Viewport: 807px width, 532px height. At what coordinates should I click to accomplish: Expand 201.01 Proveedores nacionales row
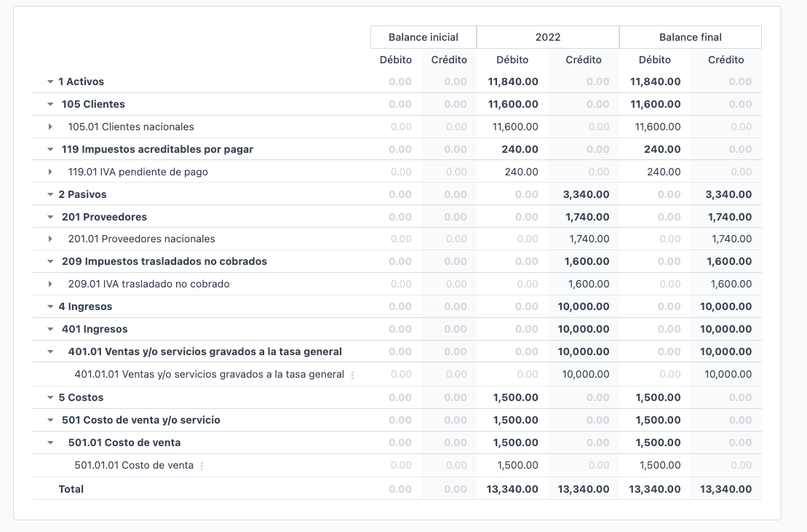click(x=50, y=239)
